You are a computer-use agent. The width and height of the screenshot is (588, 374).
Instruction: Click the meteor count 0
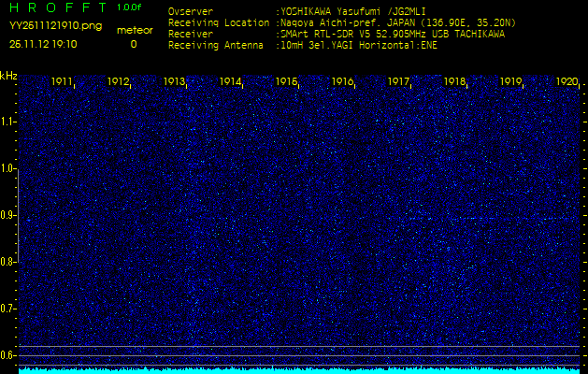(134, 44)
